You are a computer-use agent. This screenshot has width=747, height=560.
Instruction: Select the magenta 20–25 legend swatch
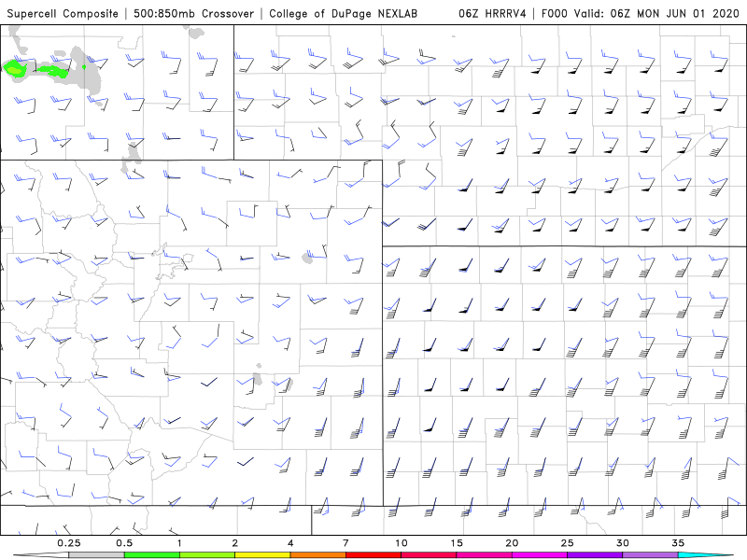pos(540,555)
